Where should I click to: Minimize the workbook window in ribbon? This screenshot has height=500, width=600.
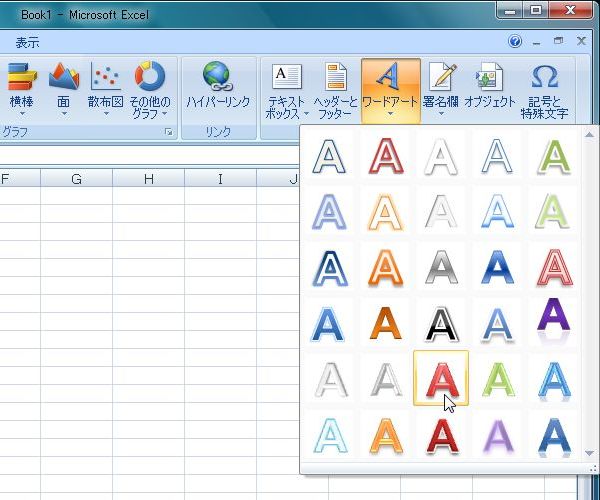(x=537, y=42)
